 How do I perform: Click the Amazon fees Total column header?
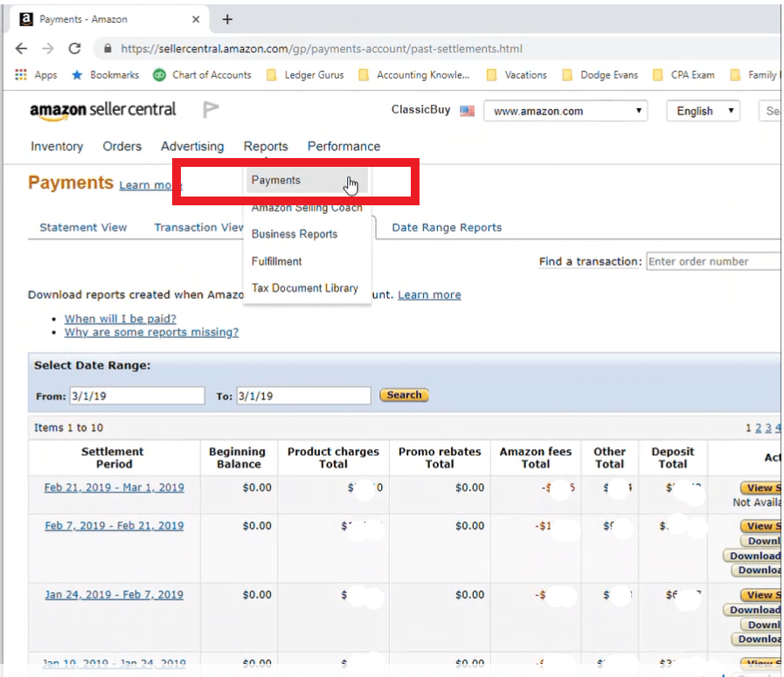point(536,458)
